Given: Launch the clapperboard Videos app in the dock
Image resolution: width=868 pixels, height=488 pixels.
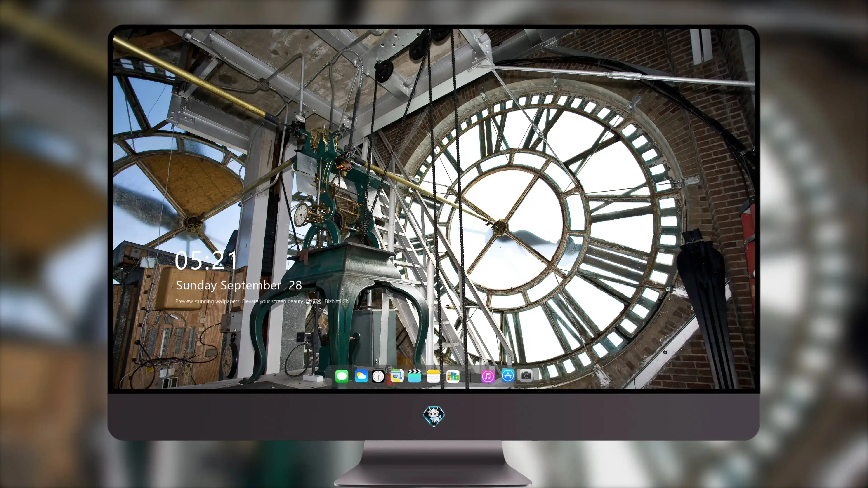Looking at the screenshot, I should [415, 376].
